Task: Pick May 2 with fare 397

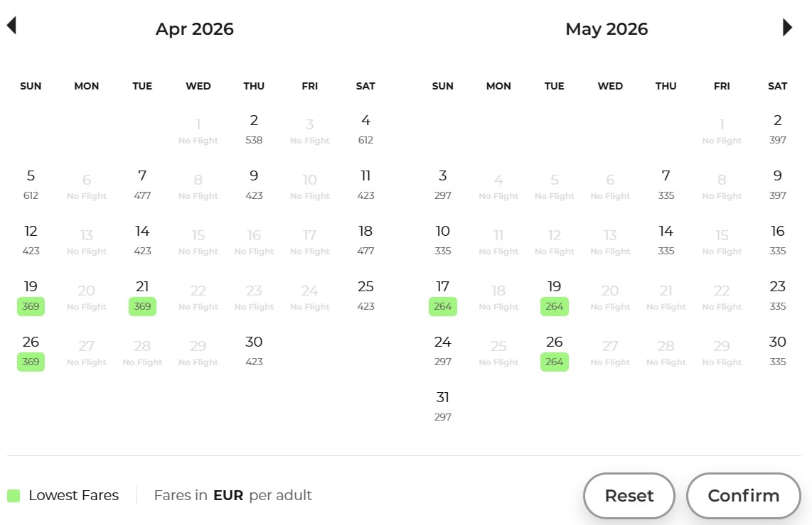Action: (777, 129)
